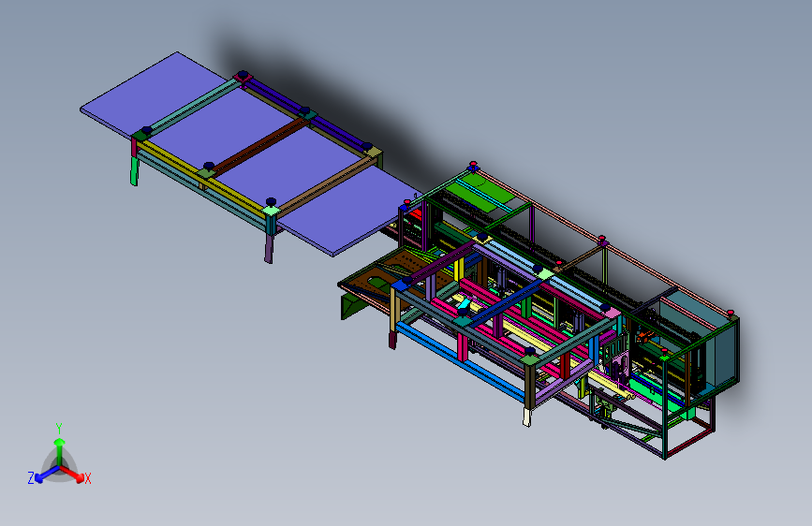Image resolution: width=812 pixels, height=526 pixels.
Task: Click the blue Z axis arrow on the triad
Action: [46, 475]
